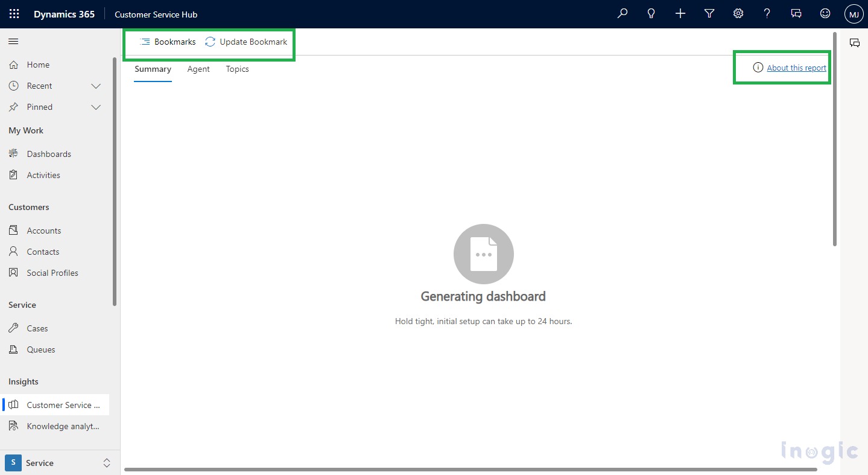Click the Bookmarks button
The height and width of the screenshot is (475, 868).
click(x=168, y=42)
